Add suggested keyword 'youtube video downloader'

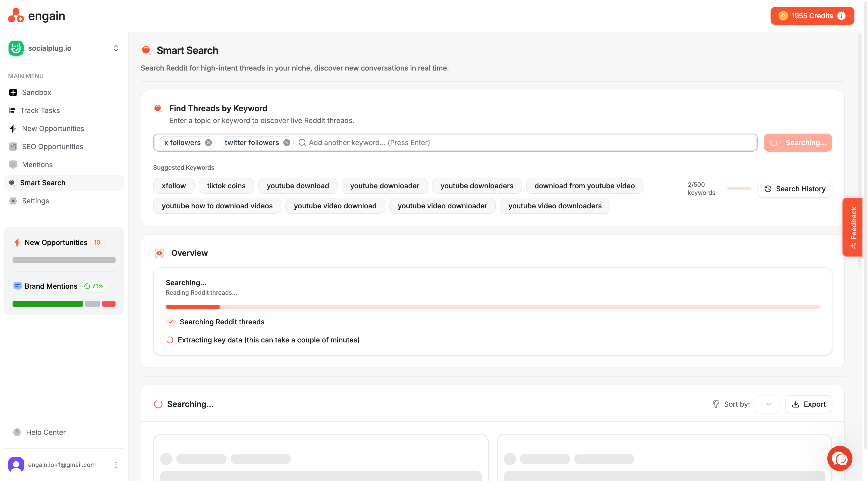click(443, 206)
